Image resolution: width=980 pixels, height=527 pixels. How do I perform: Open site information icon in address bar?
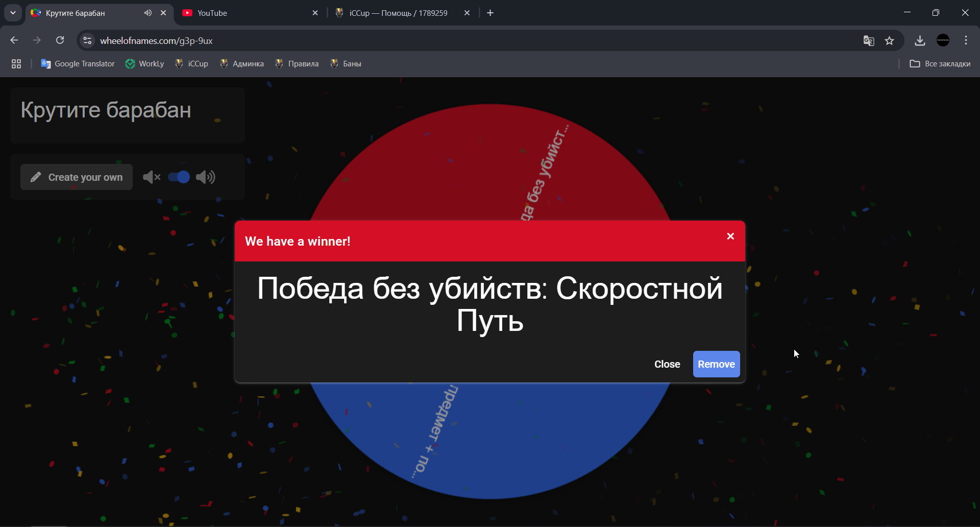[87, 40]
